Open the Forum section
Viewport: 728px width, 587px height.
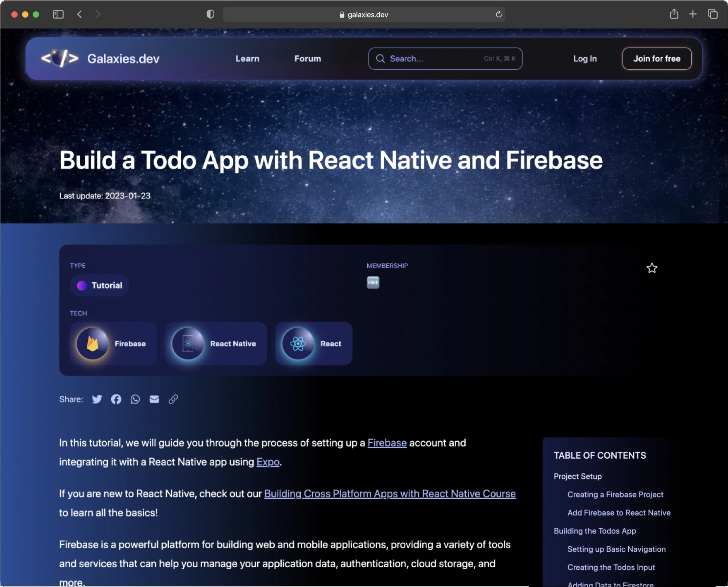click(307, 58)
